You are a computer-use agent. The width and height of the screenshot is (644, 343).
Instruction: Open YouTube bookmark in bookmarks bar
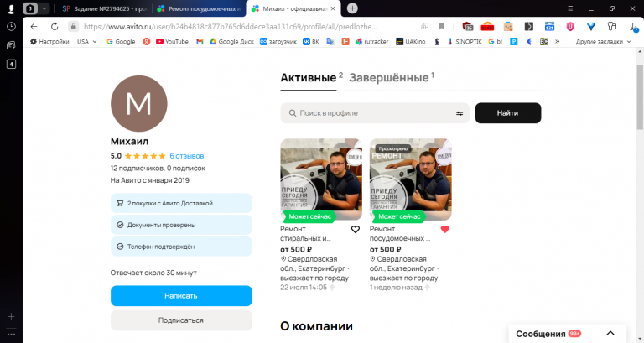click(x=172, y=41)
